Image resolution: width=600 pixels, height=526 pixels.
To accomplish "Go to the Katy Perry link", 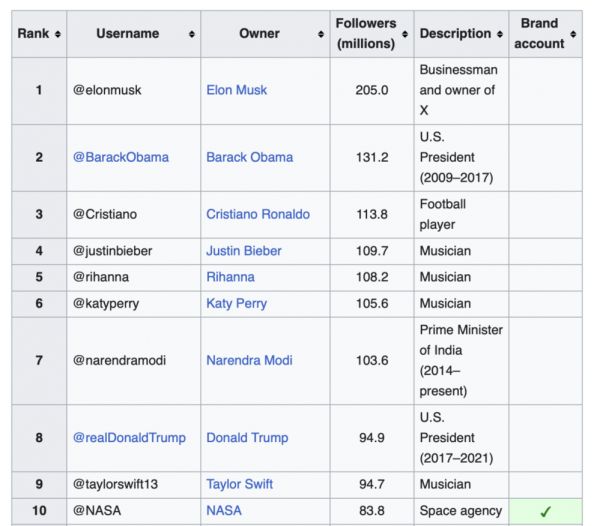I will coord(236,303).
